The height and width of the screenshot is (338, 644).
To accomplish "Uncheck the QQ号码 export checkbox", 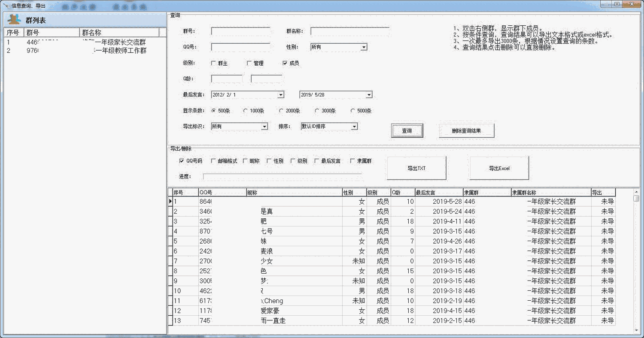I will click(x=182, y=160).
